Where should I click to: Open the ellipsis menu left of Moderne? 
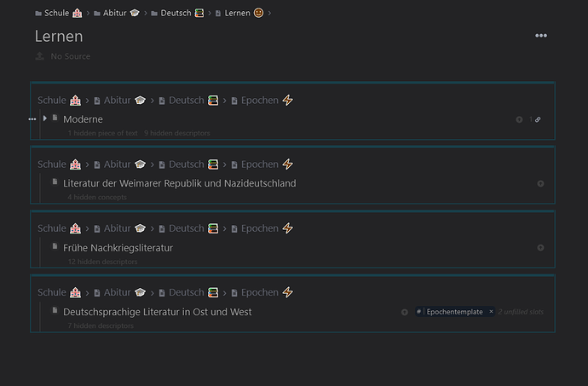32,119
